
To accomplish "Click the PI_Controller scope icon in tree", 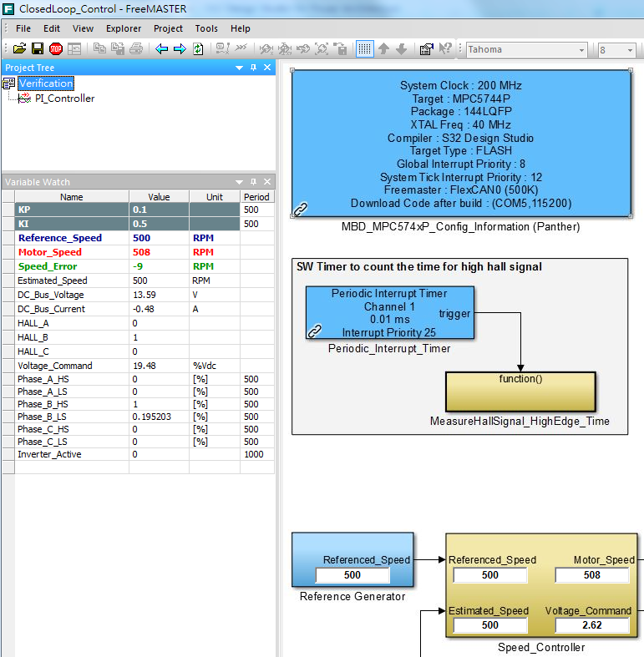I will point(24,98).
